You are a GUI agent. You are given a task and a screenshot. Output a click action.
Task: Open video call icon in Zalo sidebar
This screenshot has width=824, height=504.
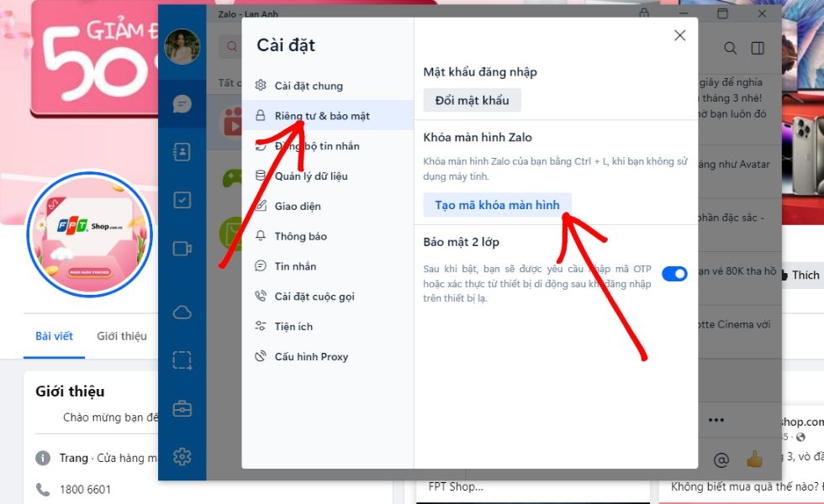182,249
